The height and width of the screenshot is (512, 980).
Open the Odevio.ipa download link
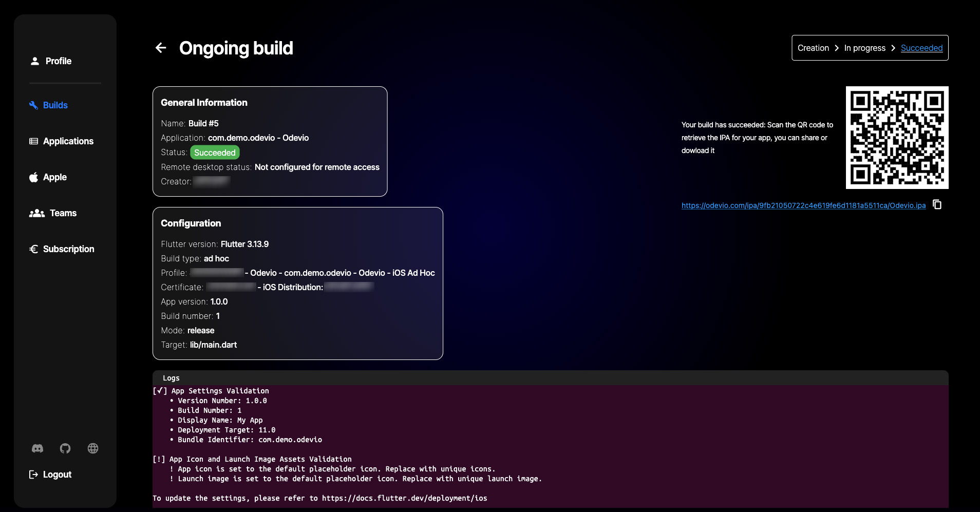coord(803,205)
